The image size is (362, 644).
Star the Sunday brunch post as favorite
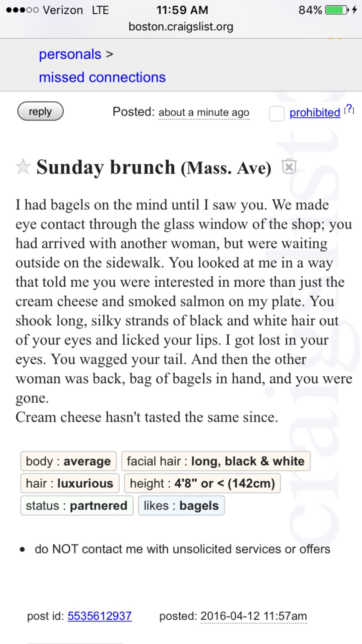pos(23,167)
